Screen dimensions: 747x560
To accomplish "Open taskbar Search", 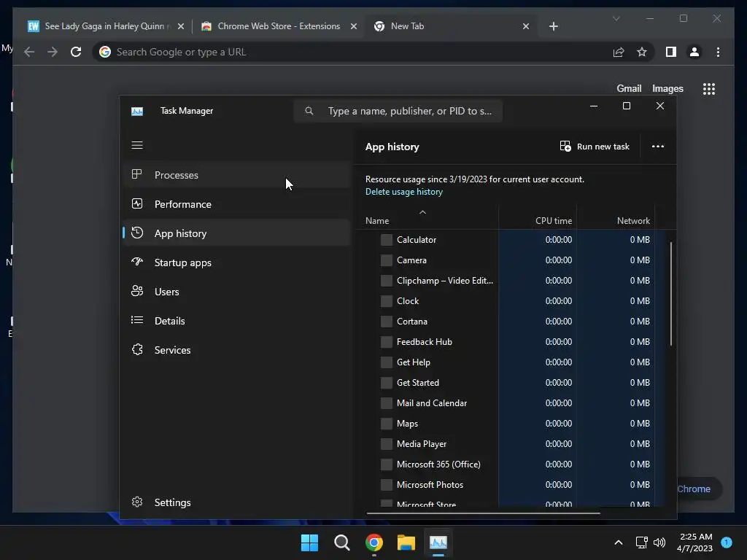I will (341, 542).
